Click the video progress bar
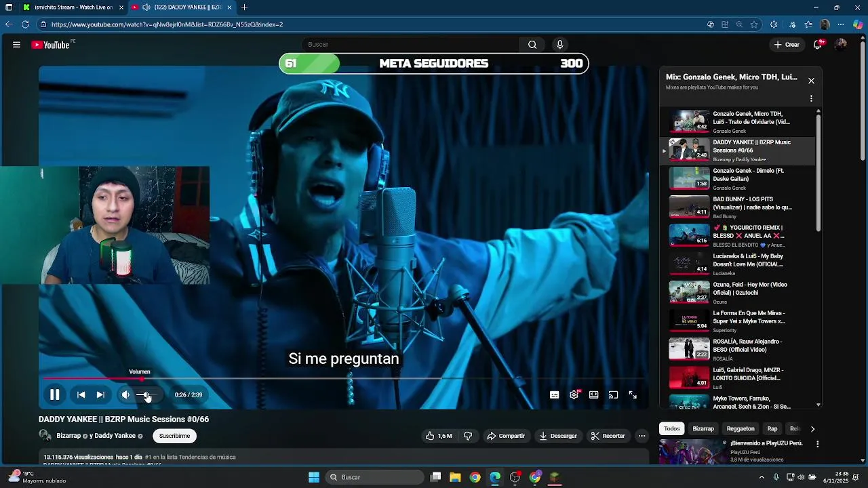This screenshot has height=488, width=868. click(343, 379)
